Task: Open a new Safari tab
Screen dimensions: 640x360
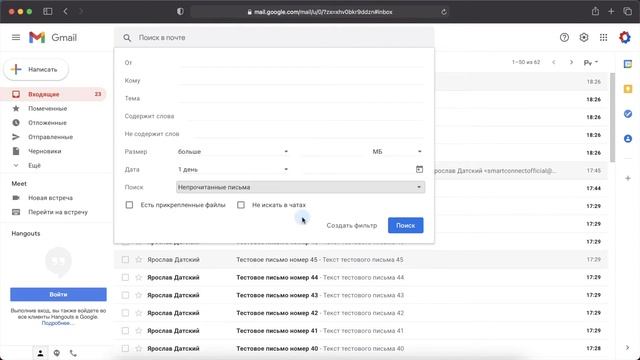Action: coord(611,11)
